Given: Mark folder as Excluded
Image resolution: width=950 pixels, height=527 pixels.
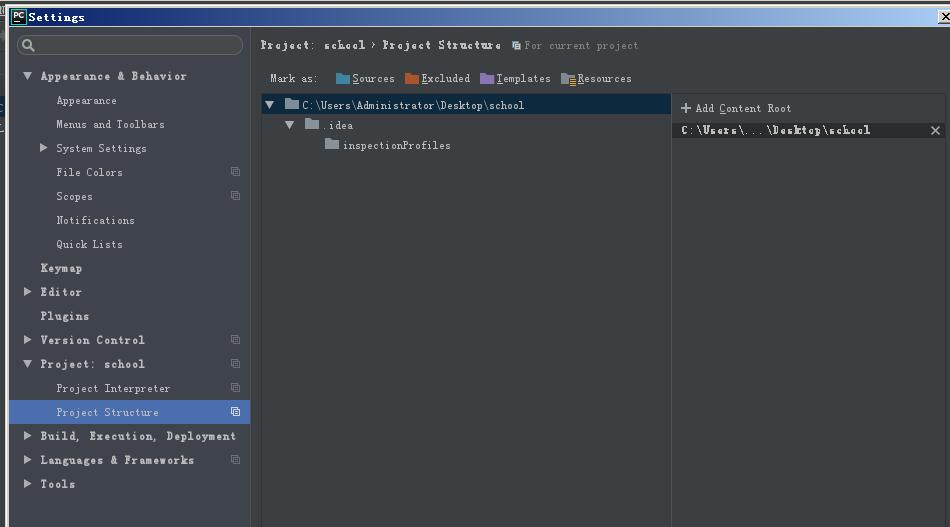Looking at the screenshot, I should 437,79.
